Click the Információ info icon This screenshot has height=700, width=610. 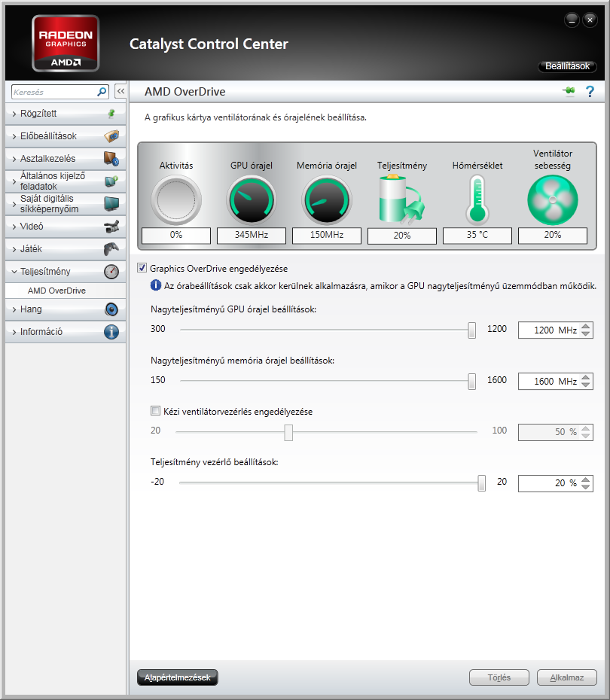(x=111, y=332)
